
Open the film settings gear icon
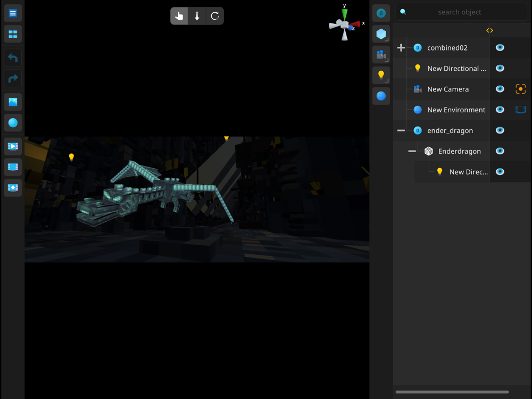13,188
